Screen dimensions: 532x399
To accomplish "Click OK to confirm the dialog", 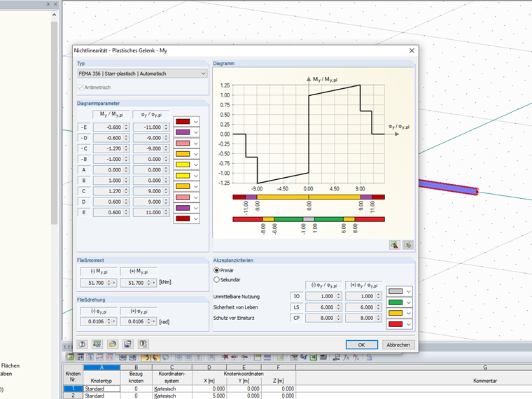I will (362, 344).
